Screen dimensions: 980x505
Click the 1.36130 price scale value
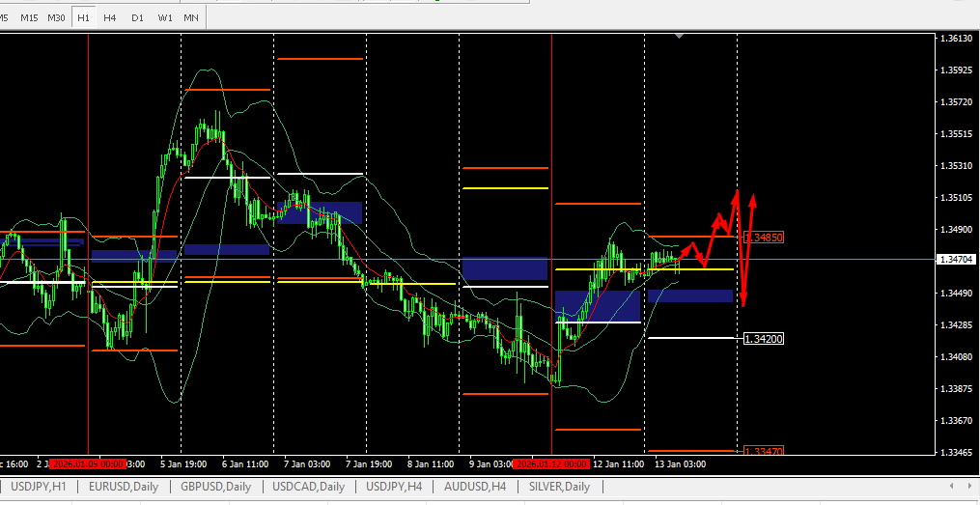[956, 38]
